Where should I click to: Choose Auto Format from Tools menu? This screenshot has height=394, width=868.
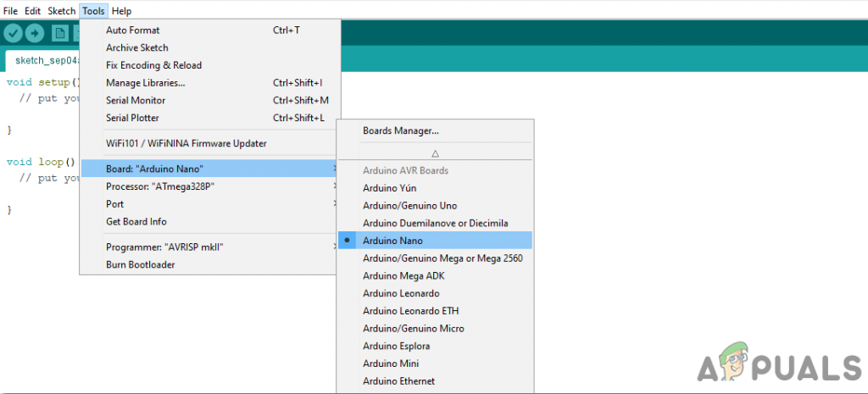coord(132,31)
